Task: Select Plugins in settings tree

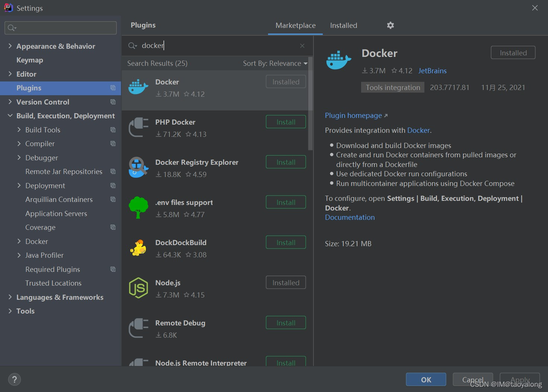Action: [x=61, y=88]
